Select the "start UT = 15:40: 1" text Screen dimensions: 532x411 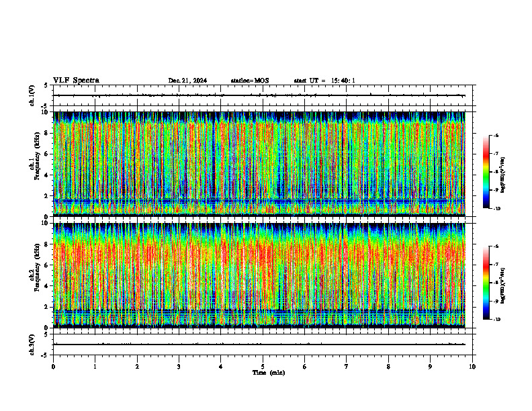click(324, 81)
